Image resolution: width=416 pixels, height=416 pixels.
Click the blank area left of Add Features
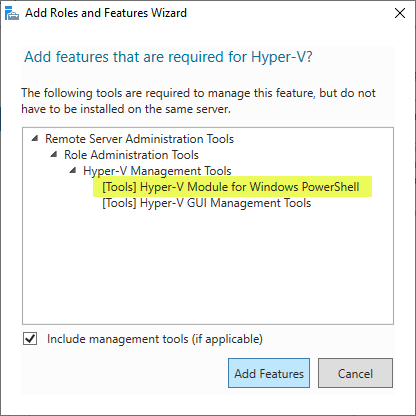[x=123, y=373]
